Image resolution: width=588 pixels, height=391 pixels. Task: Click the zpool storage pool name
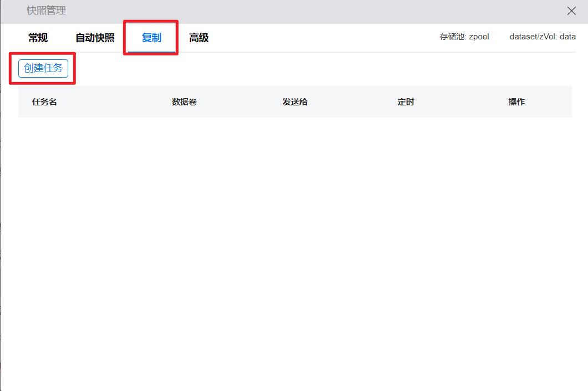(x=479, y=38)
